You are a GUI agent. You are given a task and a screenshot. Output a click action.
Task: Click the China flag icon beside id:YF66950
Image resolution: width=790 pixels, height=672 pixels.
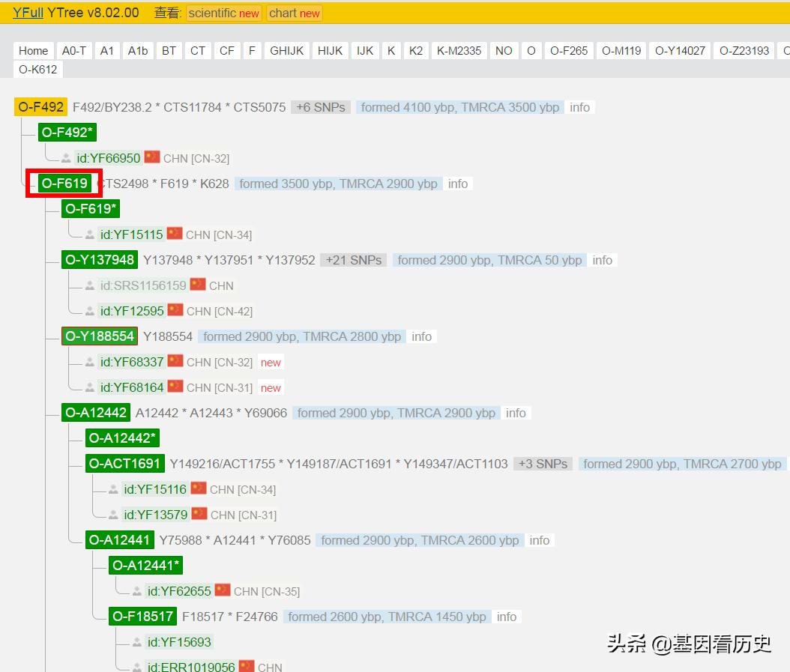(151, 157)
